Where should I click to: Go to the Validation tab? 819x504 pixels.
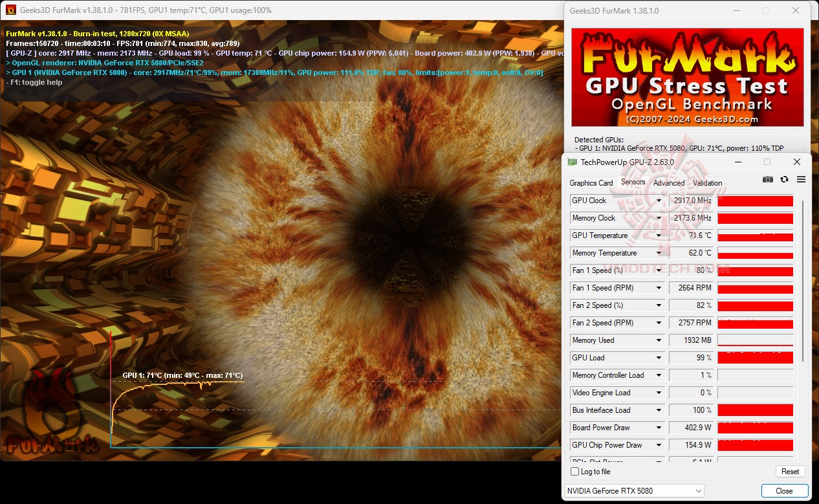pyautogui.click(x=707, y=183)
